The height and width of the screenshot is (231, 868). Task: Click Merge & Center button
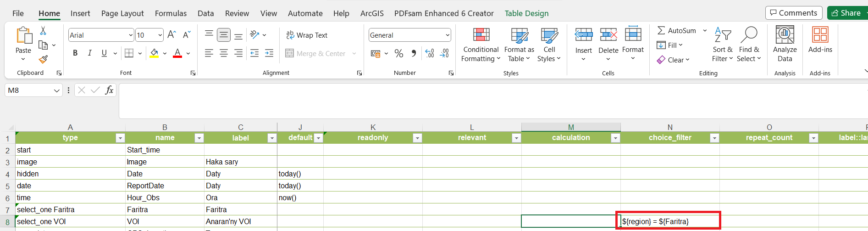point(315,53)
